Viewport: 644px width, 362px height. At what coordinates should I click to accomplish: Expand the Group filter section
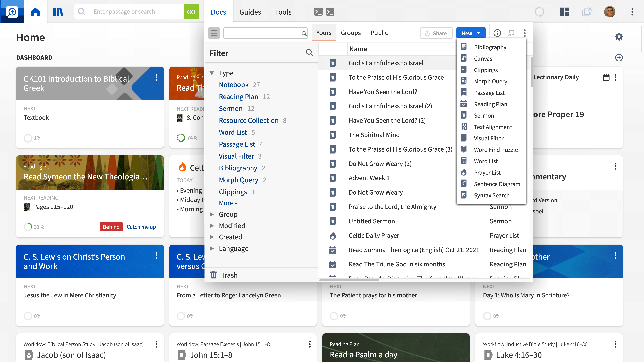[x=212, y=214]
